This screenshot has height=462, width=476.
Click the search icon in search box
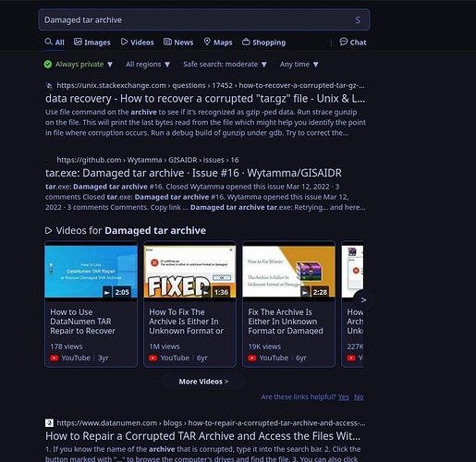[358, 20]
